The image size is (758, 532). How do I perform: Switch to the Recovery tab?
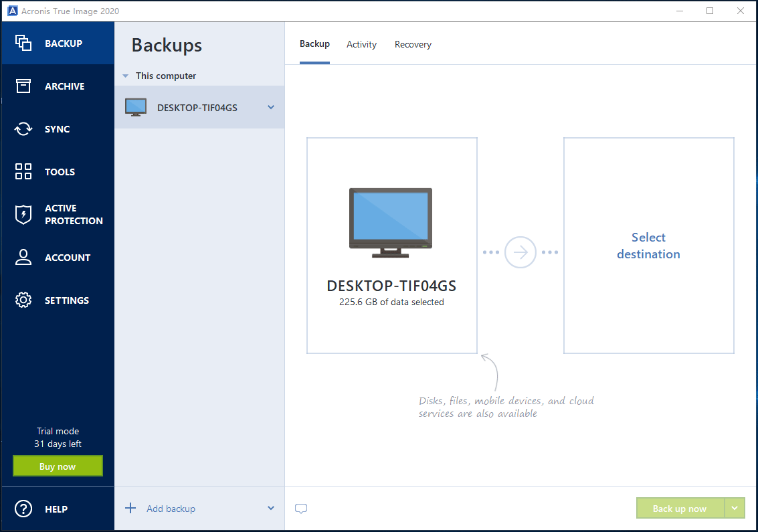point(413,44)
